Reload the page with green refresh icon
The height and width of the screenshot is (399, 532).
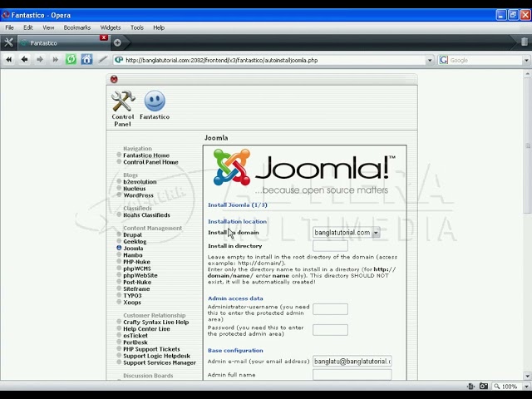click(71, 60)
